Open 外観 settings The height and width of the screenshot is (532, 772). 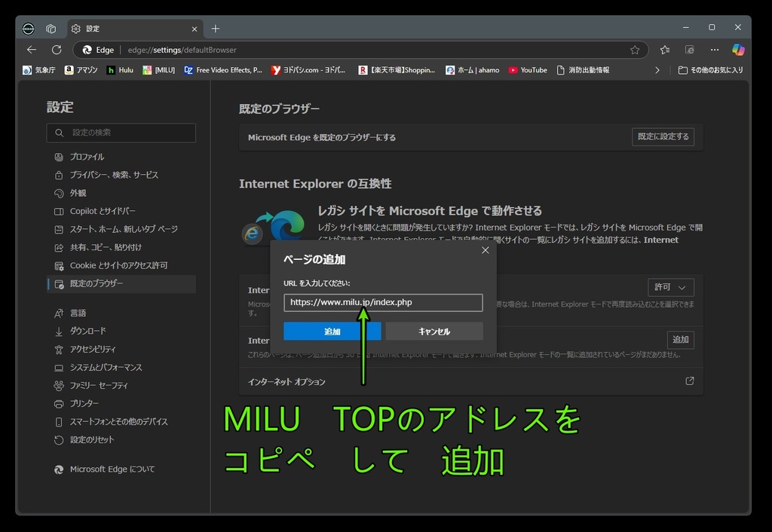[121, 193]
